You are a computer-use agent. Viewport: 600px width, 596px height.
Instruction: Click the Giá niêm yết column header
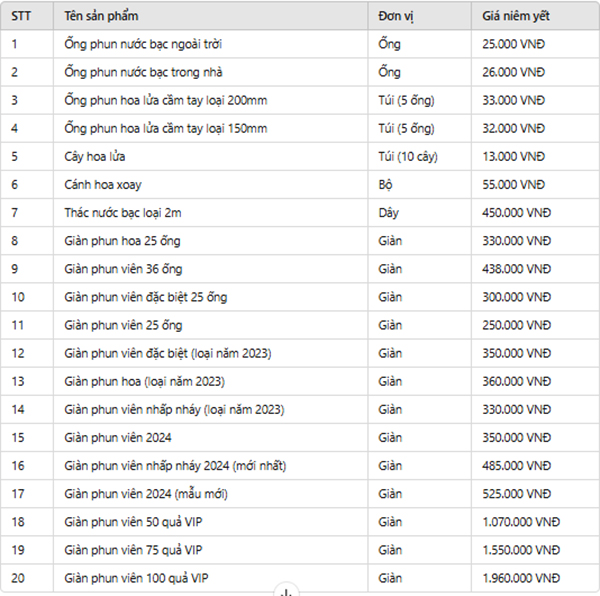click(515, 17)
